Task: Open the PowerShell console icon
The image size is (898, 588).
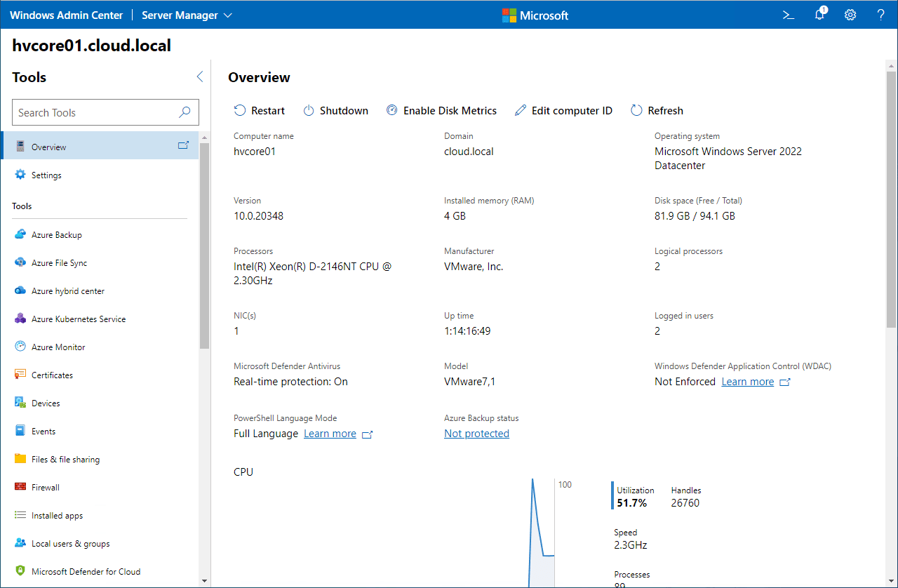Action: (x=789, y=15)
